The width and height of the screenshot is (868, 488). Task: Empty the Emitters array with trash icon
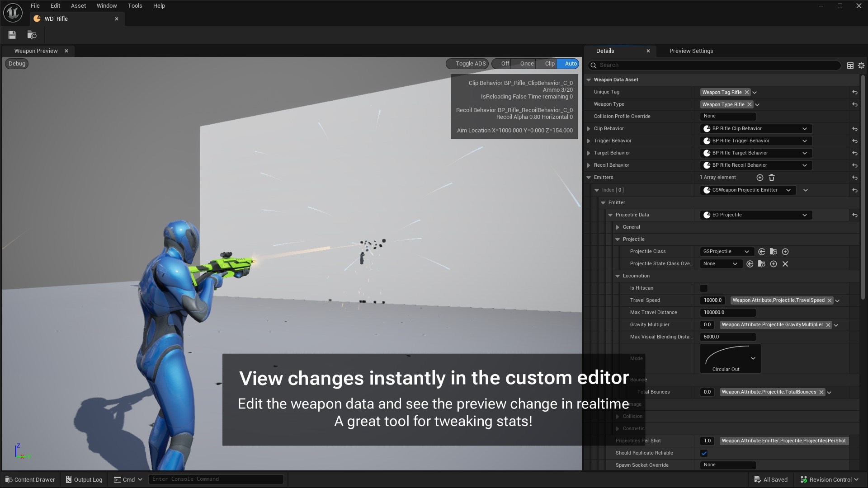click(x=772, y=178)
